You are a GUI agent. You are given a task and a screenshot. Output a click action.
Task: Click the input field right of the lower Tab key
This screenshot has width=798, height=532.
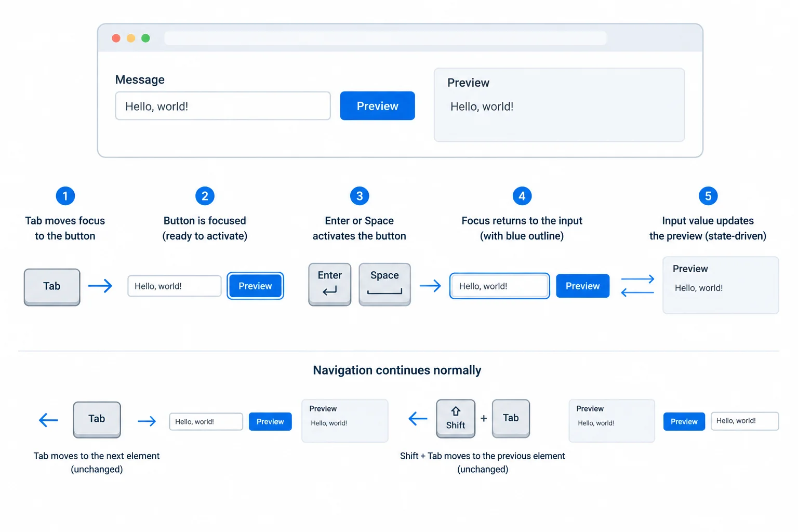click(206, 421)
